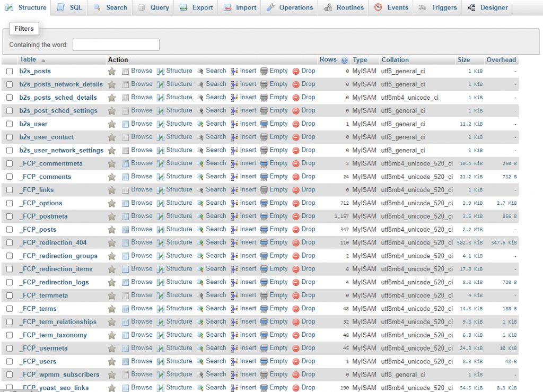Image resolution: width=543 pixels, height=392 pixels.
Task: Click the Browse icon for _FCP_options row
Action: tap(126, 203)
